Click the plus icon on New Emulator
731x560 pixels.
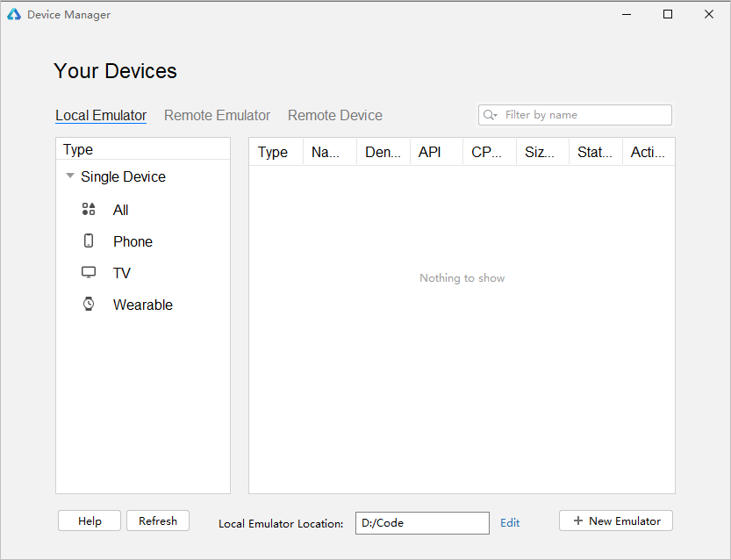[578, 521]
